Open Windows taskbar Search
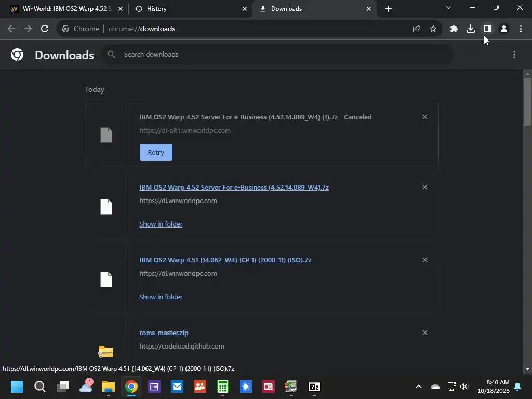The image size is (532, 399). click(x=39, y=387)
